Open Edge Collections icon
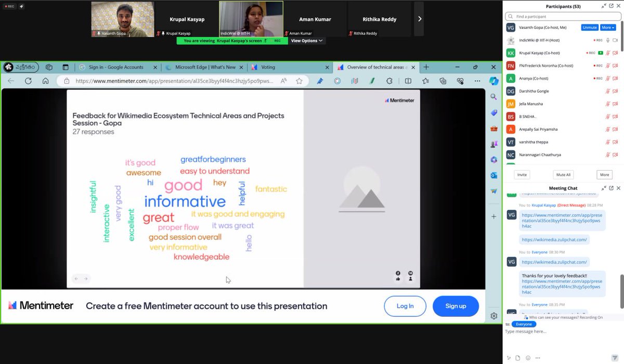This screenshot has width=624, height=364. coord(443,81)
